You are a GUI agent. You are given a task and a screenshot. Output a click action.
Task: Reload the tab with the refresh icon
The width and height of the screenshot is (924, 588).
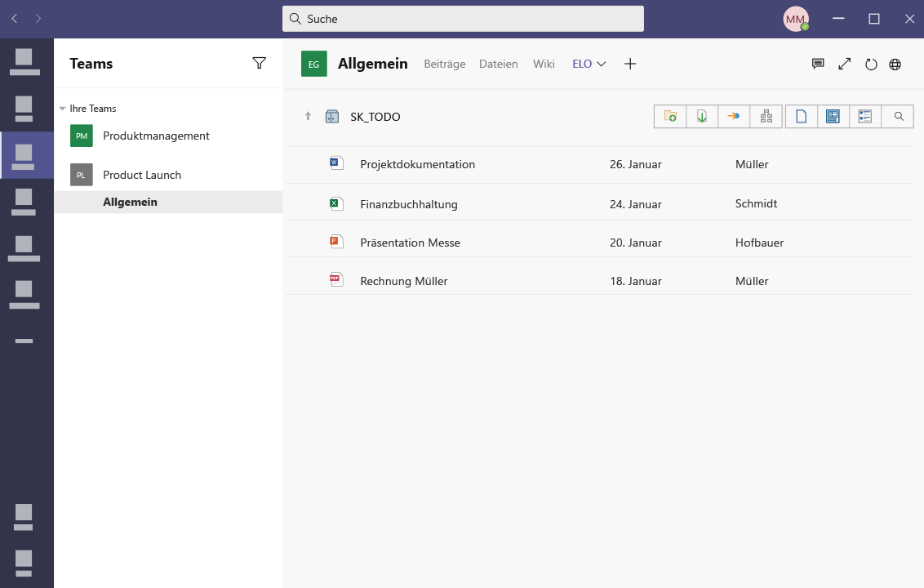[871, 65]
